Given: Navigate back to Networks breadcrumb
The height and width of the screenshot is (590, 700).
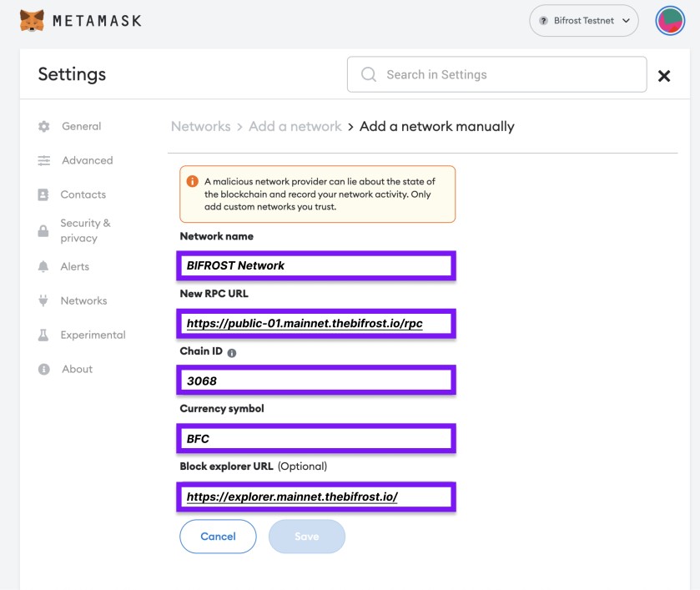Looking at the screenshot, I should point(200,127).
